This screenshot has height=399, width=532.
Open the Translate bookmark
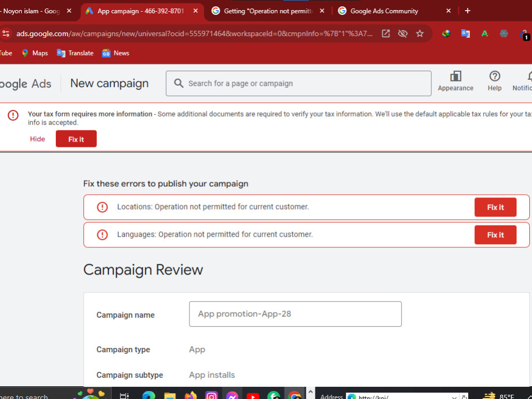[x=76, y=53]
